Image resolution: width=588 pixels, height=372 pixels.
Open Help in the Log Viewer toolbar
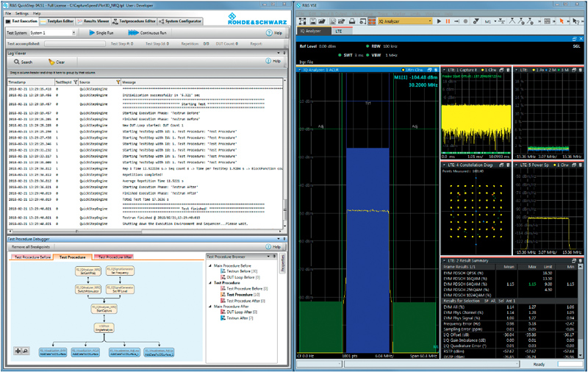273,61
